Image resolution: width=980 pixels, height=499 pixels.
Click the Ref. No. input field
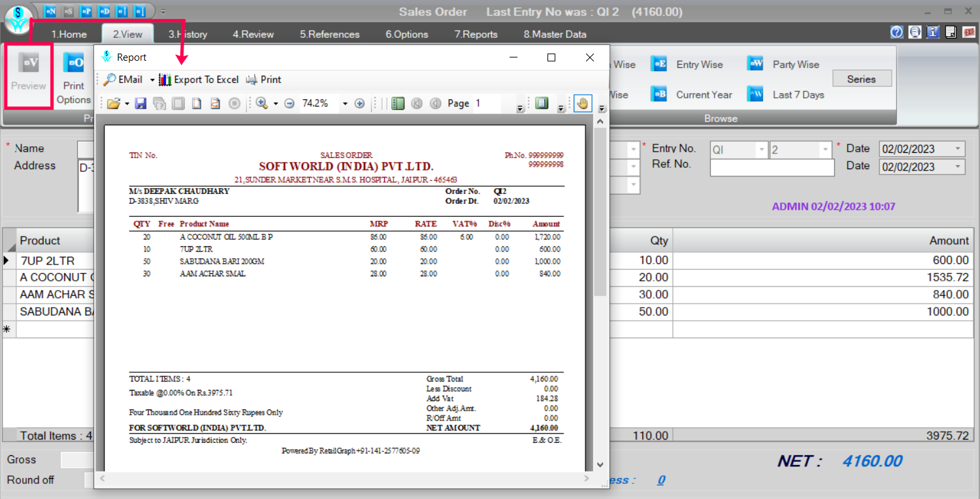772,168
